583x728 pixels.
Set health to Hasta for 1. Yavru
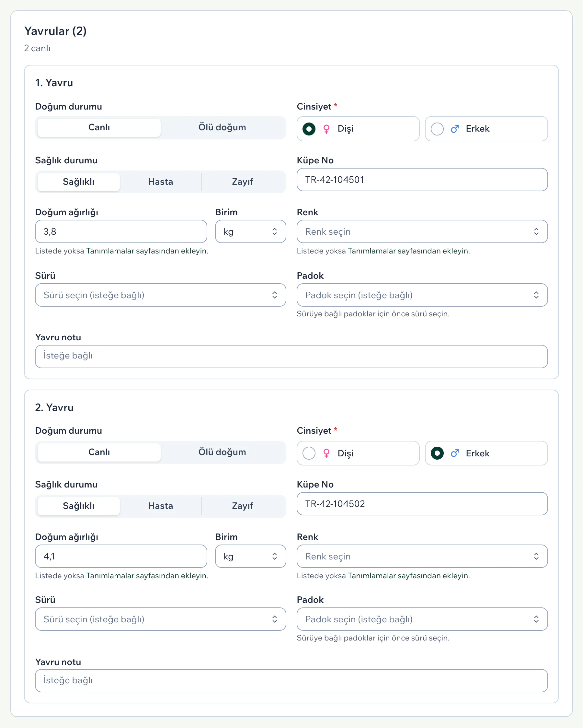[x=161, y=182]
